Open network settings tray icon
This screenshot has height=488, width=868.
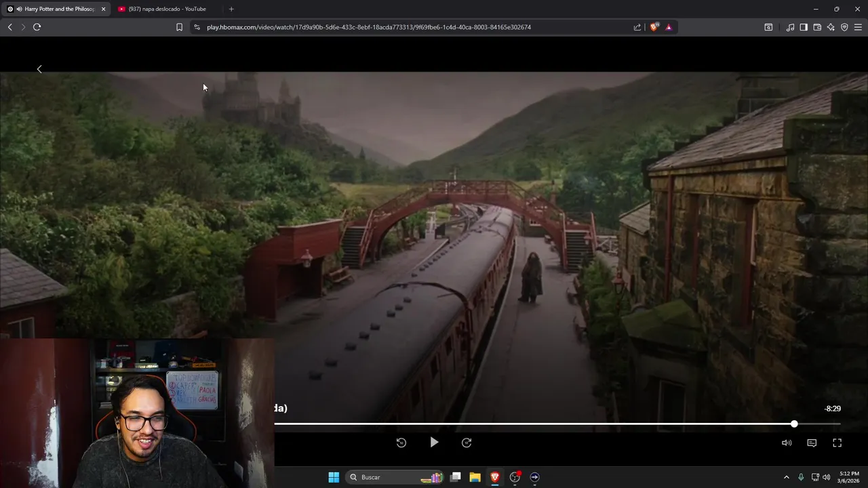pos(815,477)
